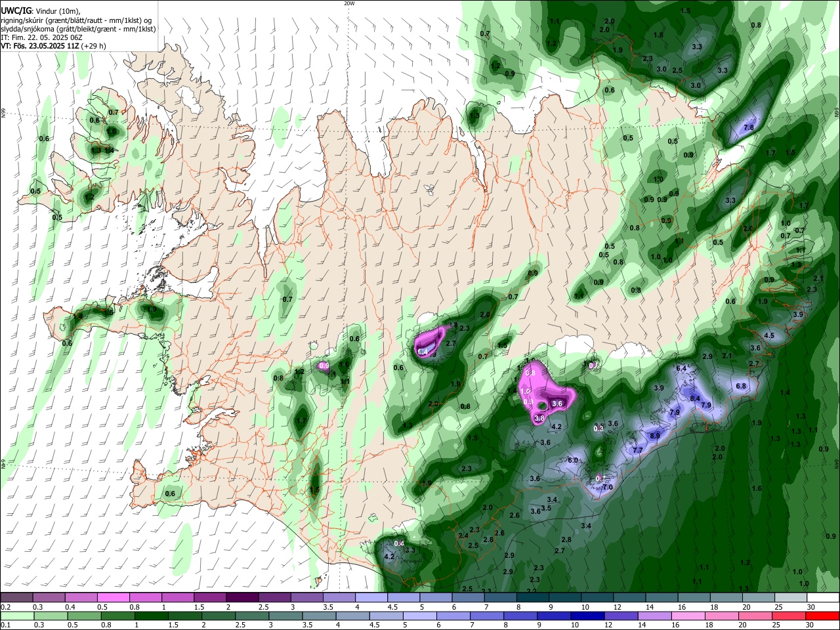Click the 25 label in the lower legend row
This screenshot has height=630, width=840.
coord(778,625)
